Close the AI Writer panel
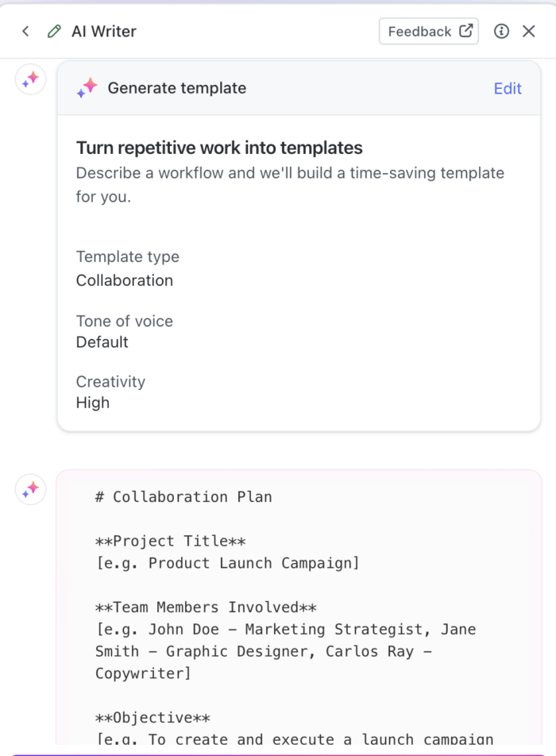Image resolution: width=556 pixels, height=756 pixels. 529,32
